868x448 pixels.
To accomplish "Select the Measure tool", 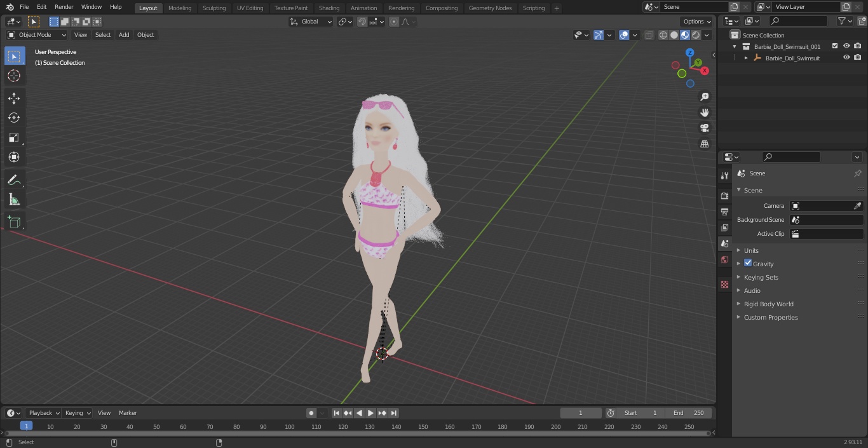I will 14,200.
